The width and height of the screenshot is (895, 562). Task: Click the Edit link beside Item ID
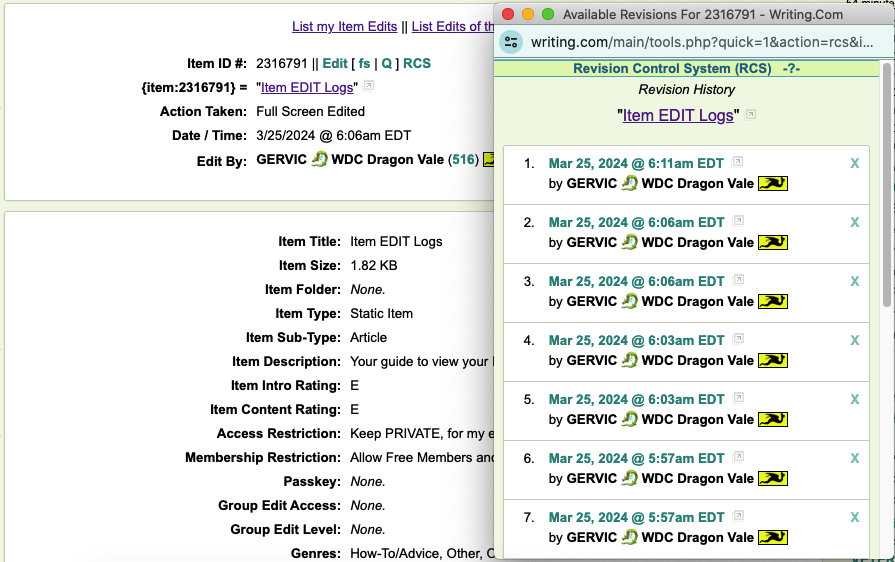pos(335,63)
